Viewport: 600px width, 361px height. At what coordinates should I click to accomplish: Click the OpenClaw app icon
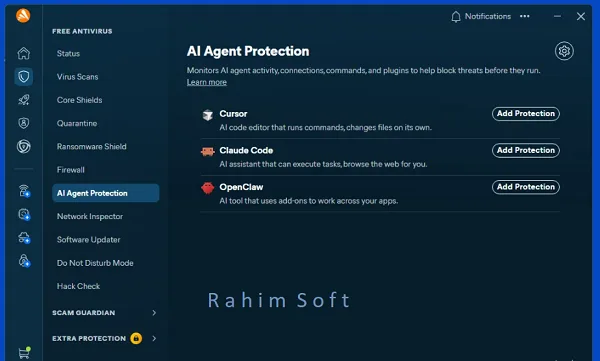208,188
